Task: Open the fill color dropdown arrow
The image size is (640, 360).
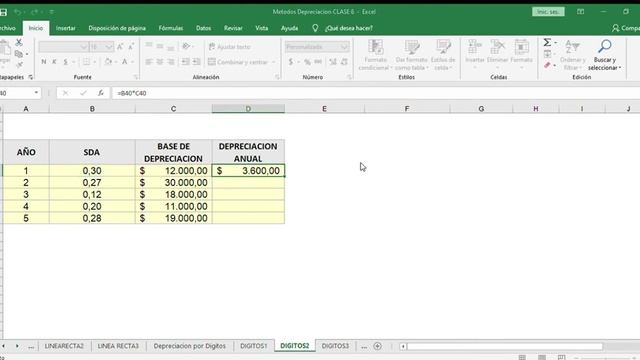Action: coord(116,62)
